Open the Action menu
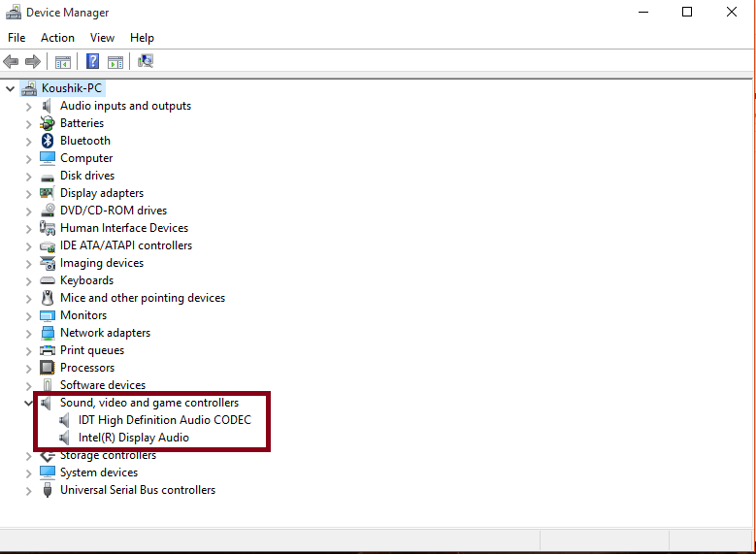The height and width of the screenshot is (554, 756). tap(57, 38)
